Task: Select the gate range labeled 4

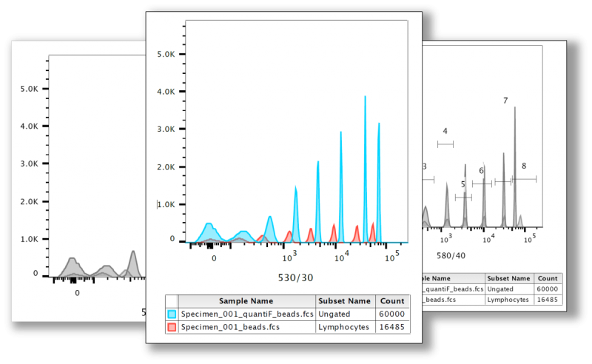Action: point(445,144)
